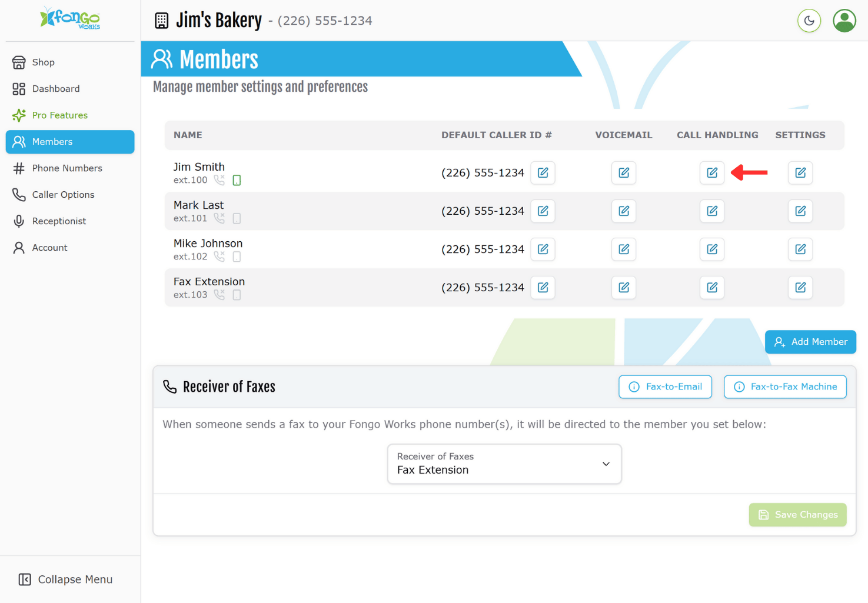Open the Receptionist page

click(x=59, y=221)
